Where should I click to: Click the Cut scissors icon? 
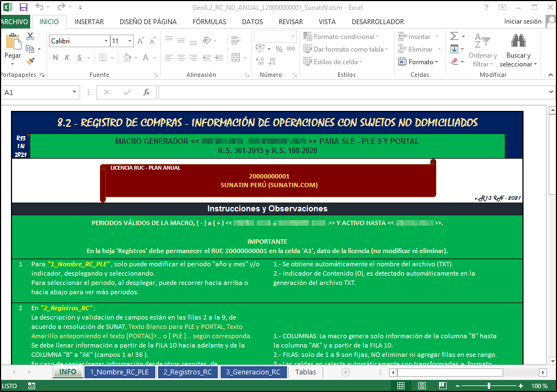pos(30,36)
